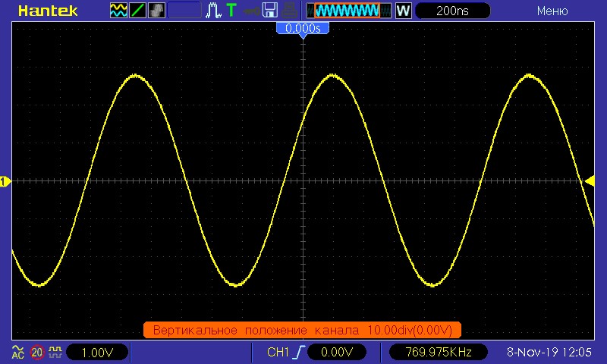Click the CH1 trigger source label

278,352
